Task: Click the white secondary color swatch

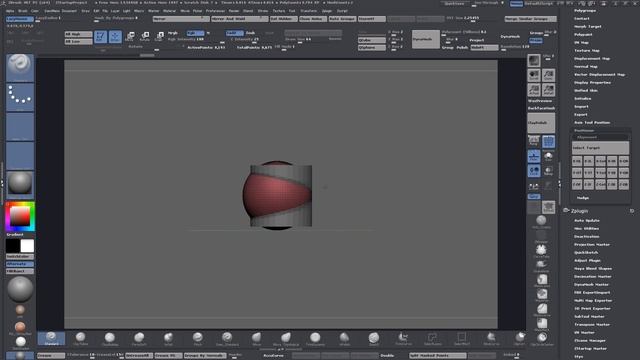Action: (27, 246)
